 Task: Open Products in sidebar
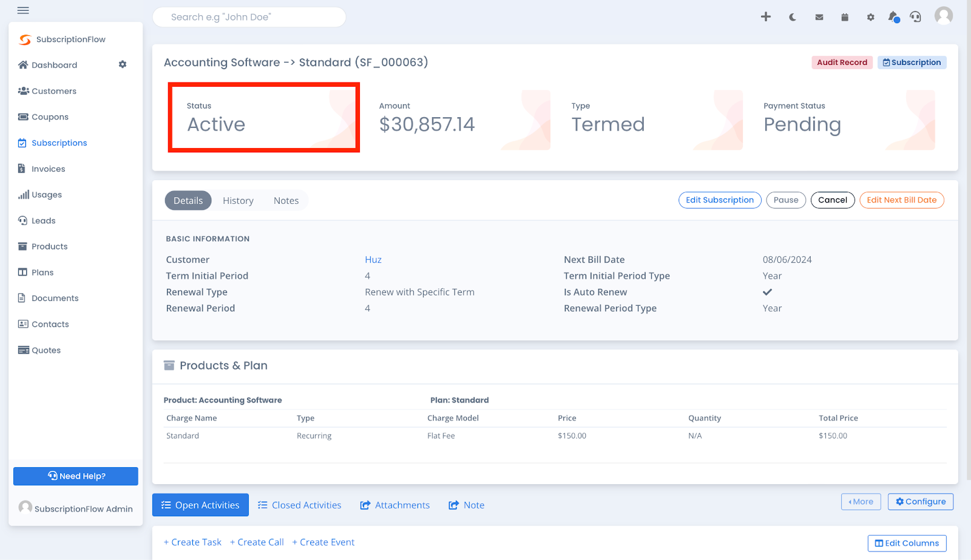click(43, 246)
